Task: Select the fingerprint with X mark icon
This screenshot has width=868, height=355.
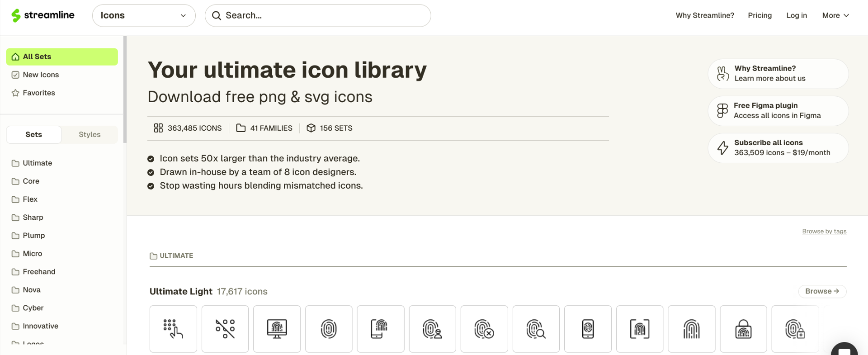Action: point(484,329)
